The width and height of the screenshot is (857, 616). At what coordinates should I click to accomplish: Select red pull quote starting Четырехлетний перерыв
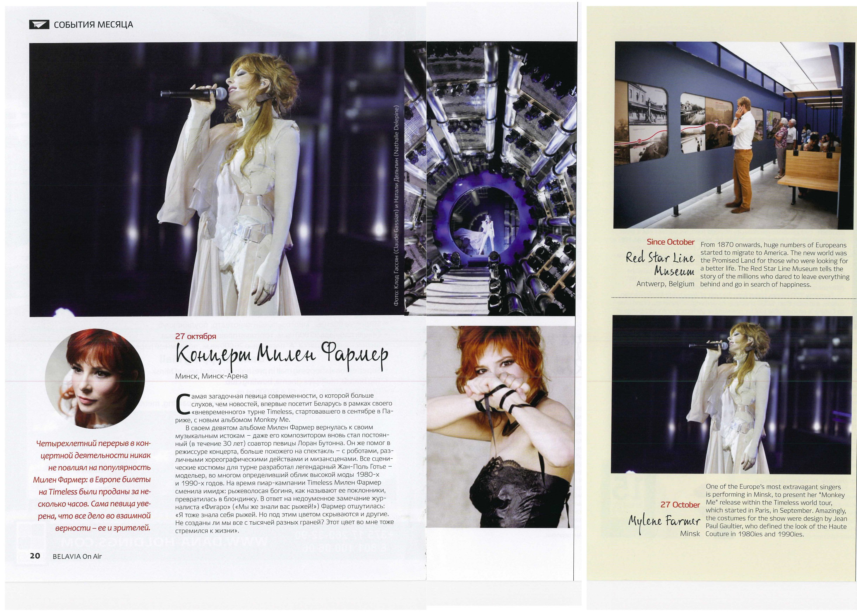pos(92,486)
